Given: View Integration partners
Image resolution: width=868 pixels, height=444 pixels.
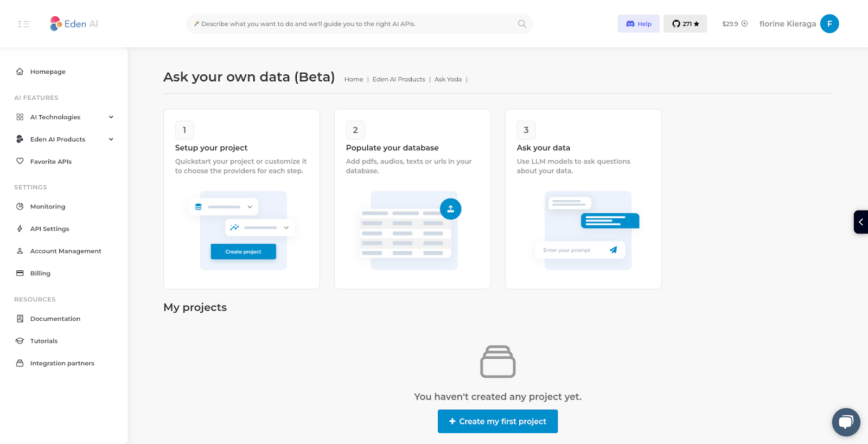Looking at the screenshot, I should coord(62,363).
